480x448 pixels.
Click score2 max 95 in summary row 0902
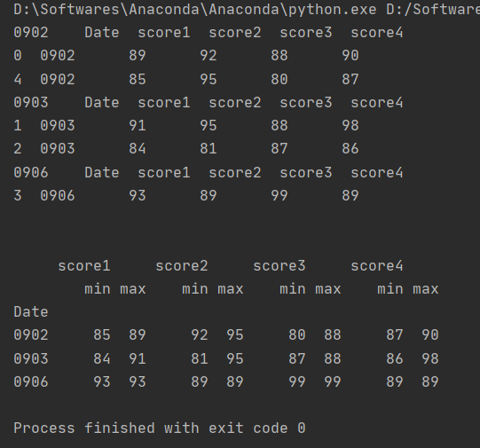(x=235, y=335)
